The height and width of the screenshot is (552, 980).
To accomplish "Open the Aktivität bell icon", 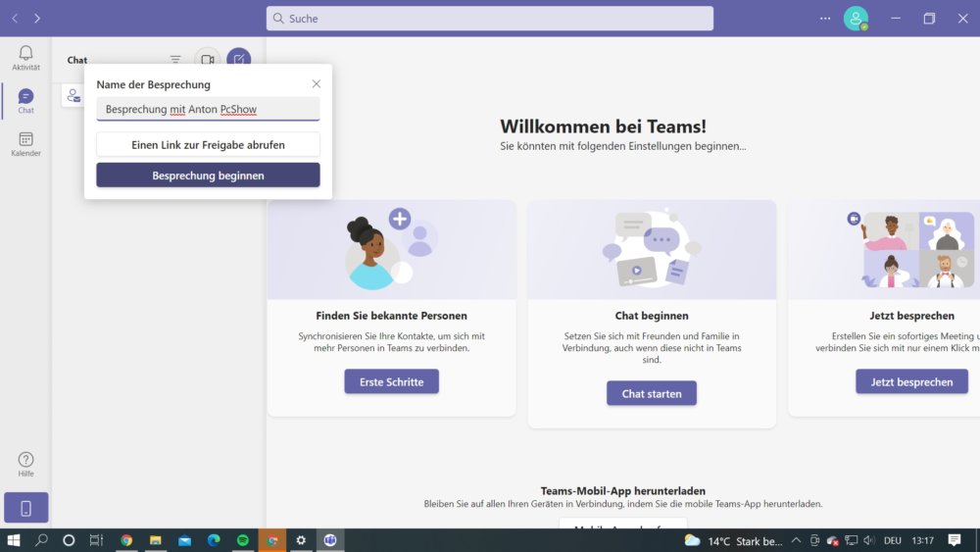I will click(x=25, y=58).
